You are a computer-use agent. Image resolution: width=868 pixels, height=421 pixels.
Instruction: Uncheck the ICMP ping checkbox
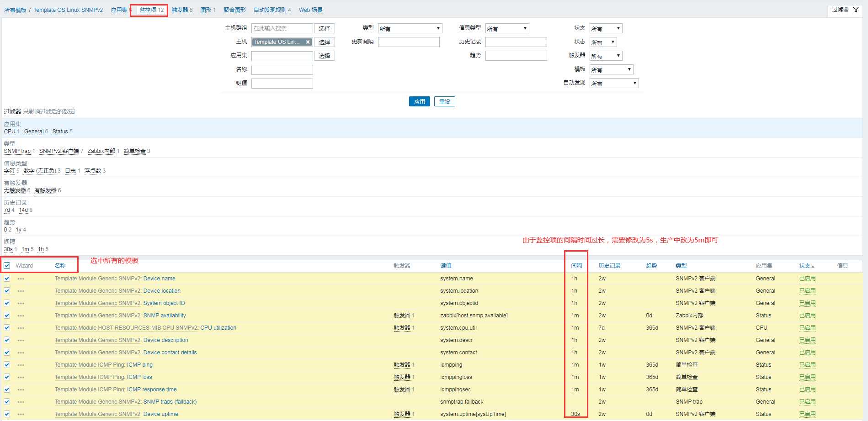click(7, 364)
